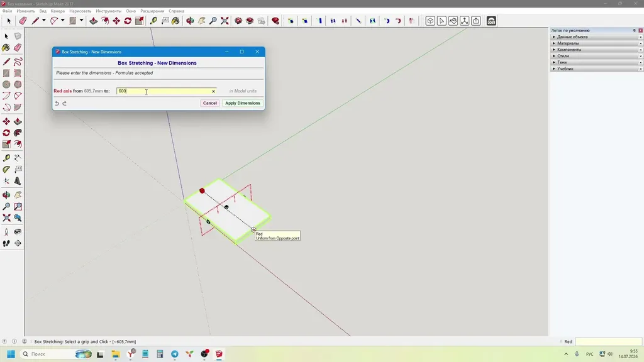Pick the Rotated Rectangle tool

click(x=18, y=73)
